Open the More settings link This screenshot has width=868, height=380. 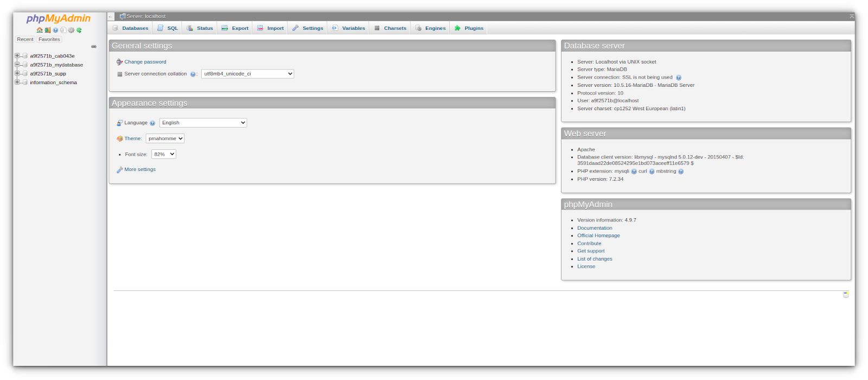pyautogui.click(x=140, y=169)
